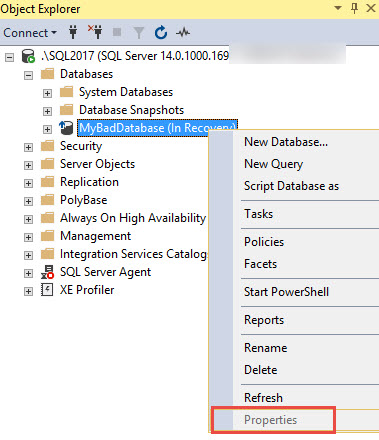Select the Server Objects tree label
The height and width of the screenshot is (440, 379).
pyautogui.click(x=97, y=164)
